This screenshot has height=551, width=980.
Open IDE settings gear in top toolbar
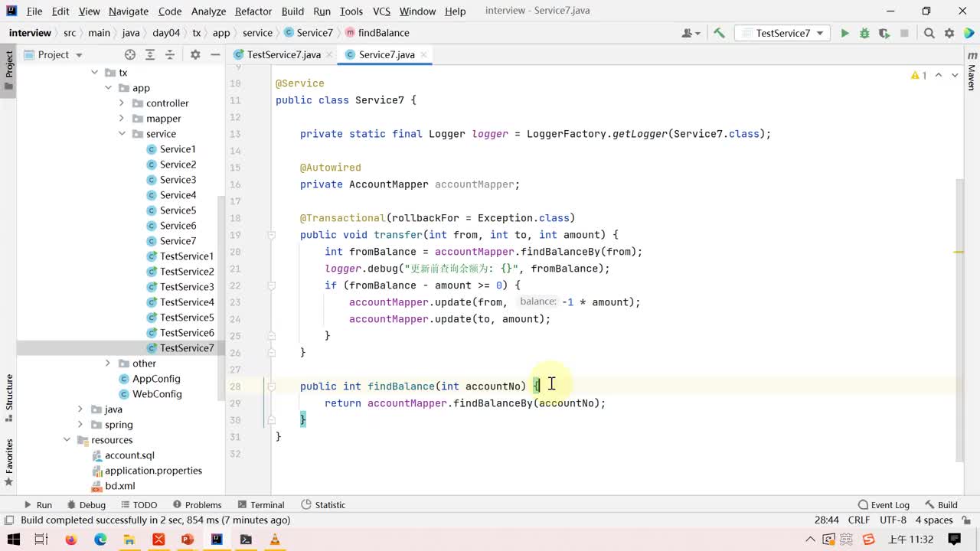[949, 33]
